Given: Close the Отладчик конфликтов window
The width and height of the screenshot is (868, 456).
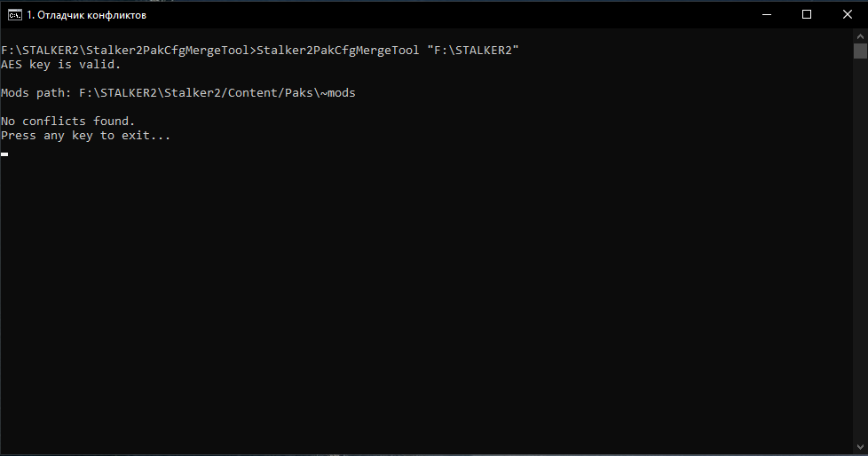Looking at the screenshot, I should tap(847, 15).
